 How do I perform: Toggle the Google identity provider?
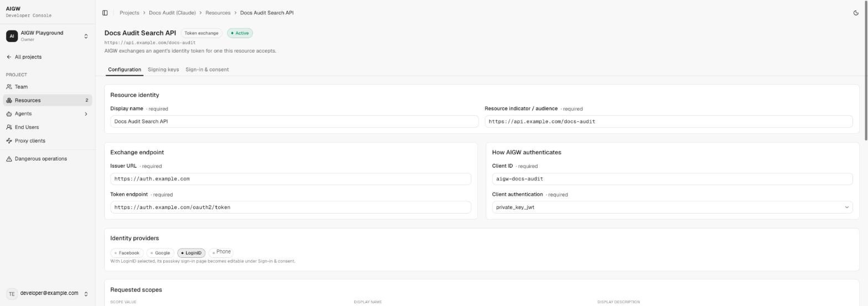pos(160,253)
